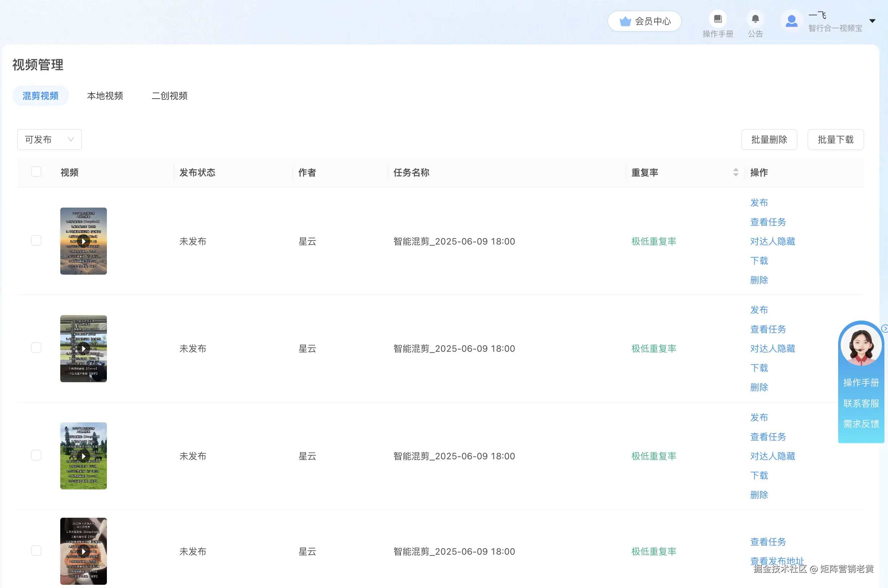Click the crown icon in 会员中心
Viewport: 888px width, 588px height.
625,22
